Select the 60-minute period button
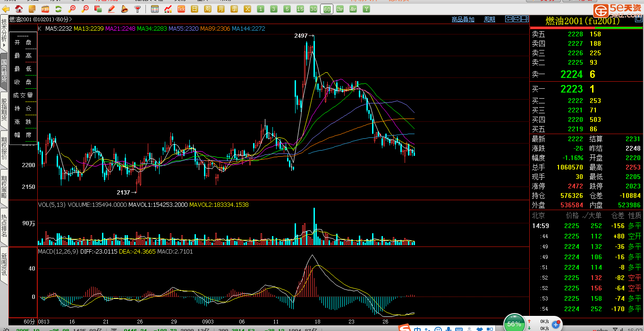Image resolution: width=644 pixels, height=331 pixels. 327,9
